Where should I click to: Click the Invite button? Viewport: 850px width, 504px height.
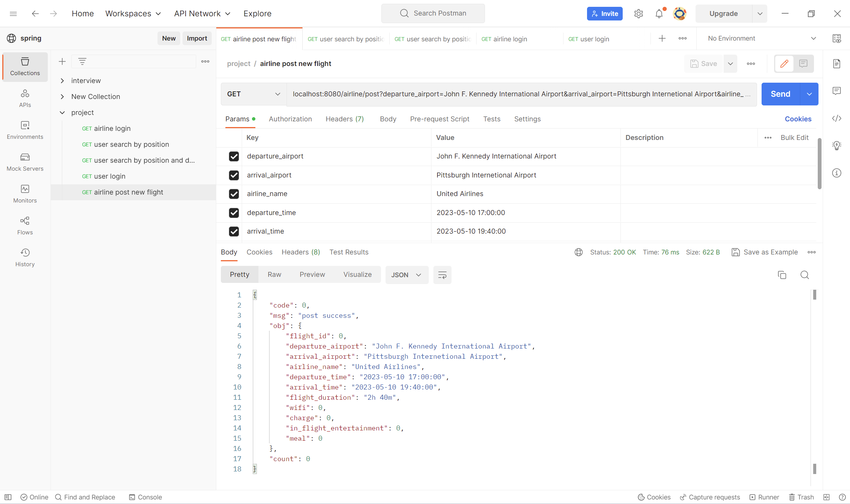tap(605, 14)
